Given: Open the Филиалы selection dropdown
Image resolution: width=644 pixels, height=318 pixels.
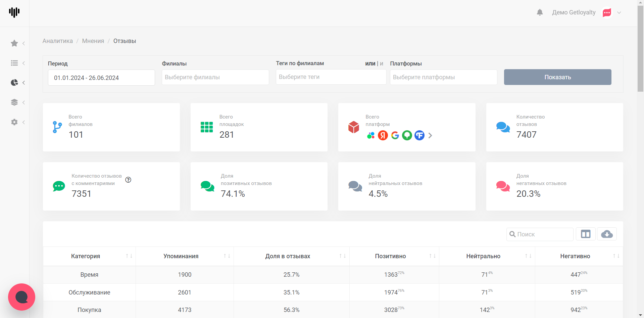Looking at the screenshot, I should pyautogui.click(x=215, y=77).
